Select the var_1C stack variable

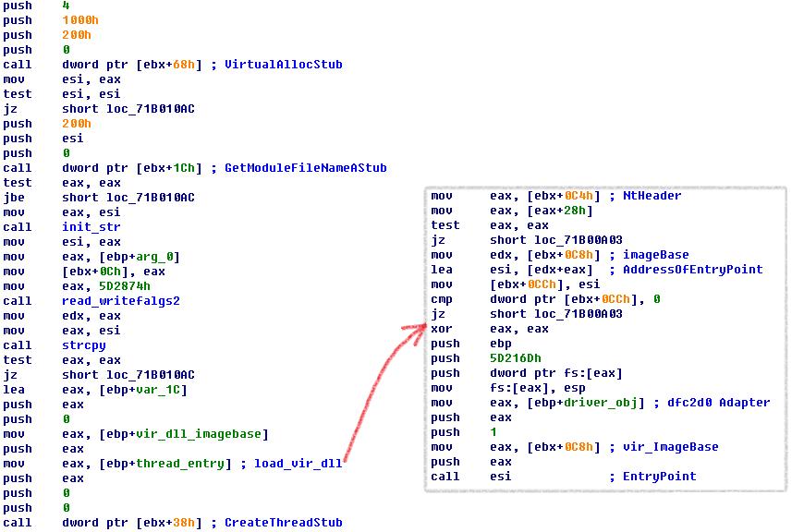[x=161, y=390]
